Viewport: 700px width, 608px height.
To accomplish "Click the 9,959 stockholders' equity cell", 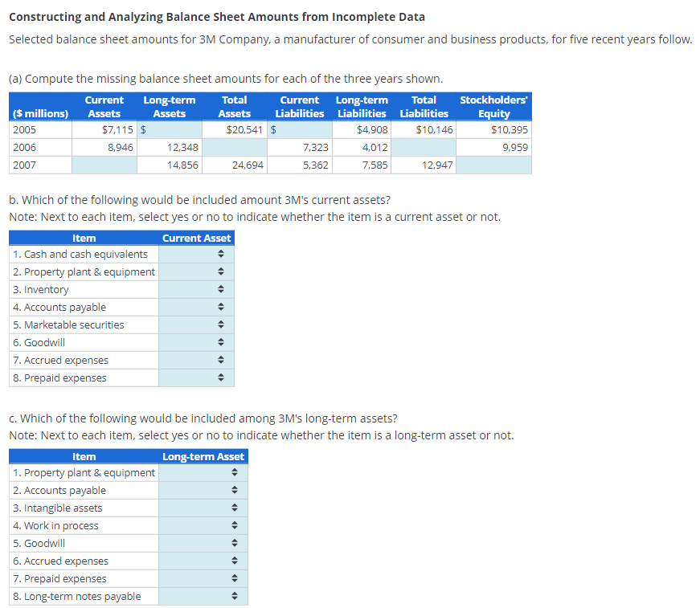I will (x=493, y=147).
